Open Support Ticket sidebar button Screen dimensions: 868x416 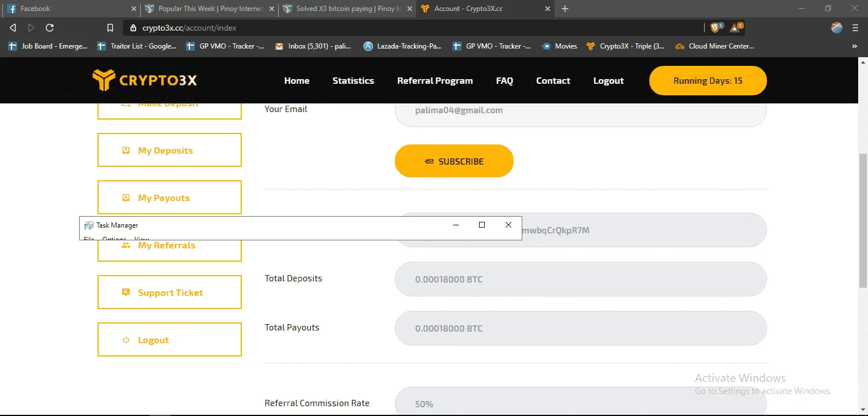170,292
